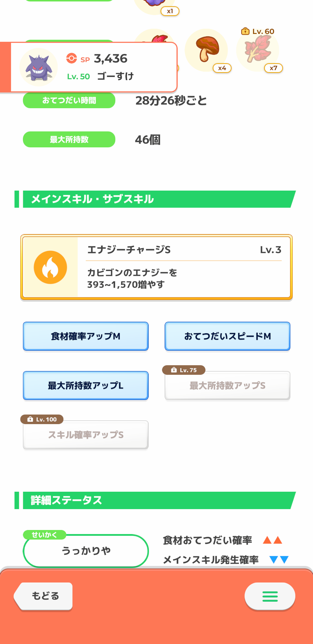Tap the lock icon on Lv. 100 badge
Image resolution: width=313 pixels, height=644 pixels.
click(x=30, y=419)
